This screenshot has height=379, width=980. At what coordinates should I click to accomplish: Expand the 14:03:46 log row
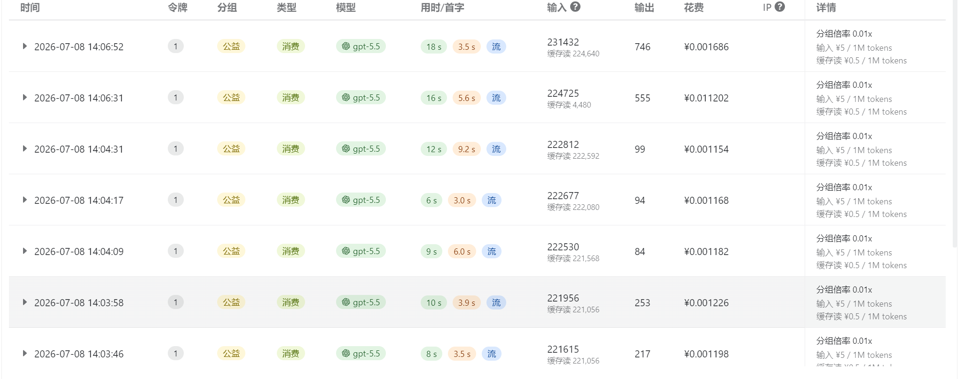tap(25, 354)
